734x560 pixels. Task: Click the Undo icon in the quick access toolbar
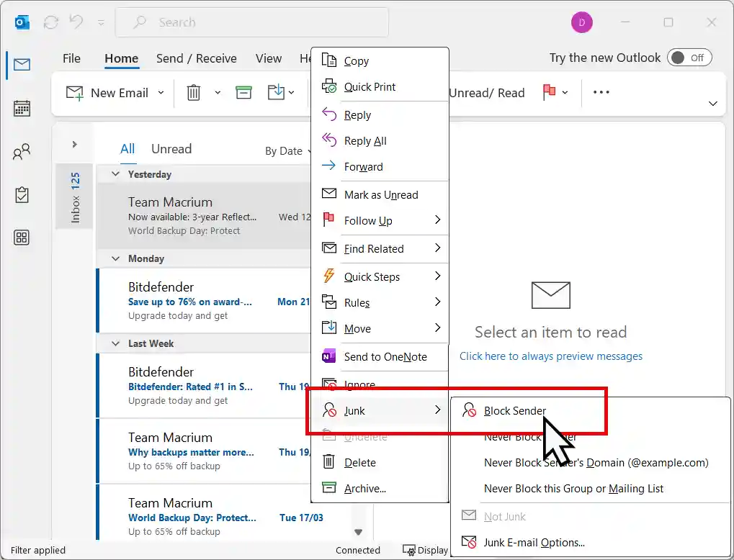click(76, 22)
